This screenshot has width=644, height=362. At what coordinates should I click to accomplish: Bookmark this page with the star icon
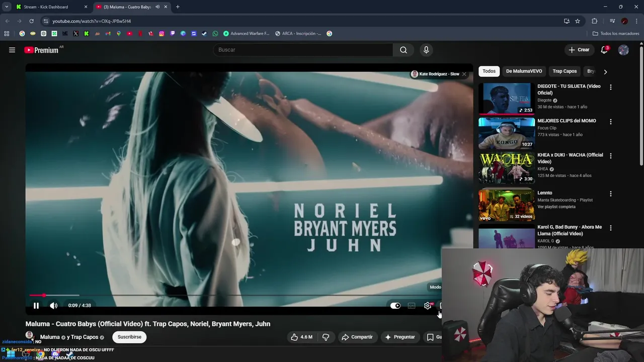tap(578, 21)
